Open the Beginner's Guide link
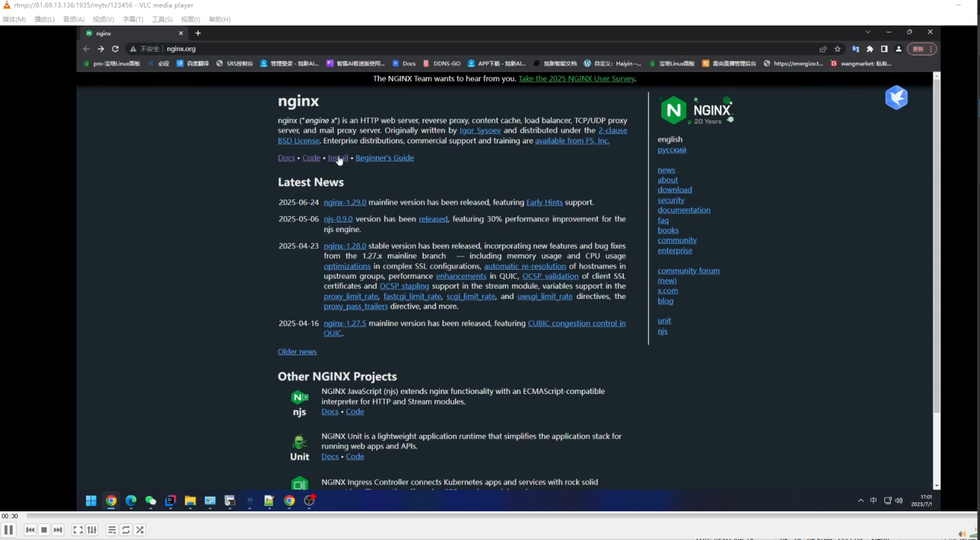Screen dimensions: 980x540 coord(384,158)
